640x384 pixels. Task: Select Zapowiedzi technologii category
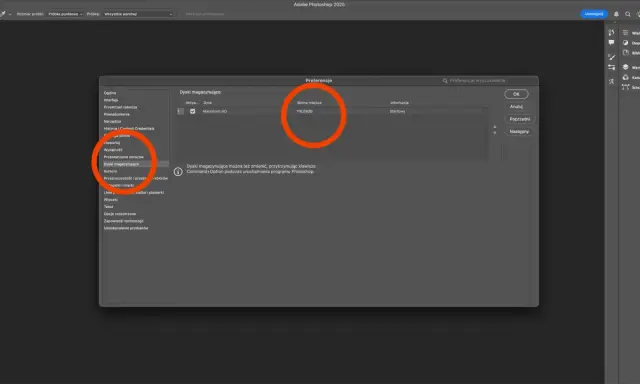pyautogui.click(x=123, y=221)
